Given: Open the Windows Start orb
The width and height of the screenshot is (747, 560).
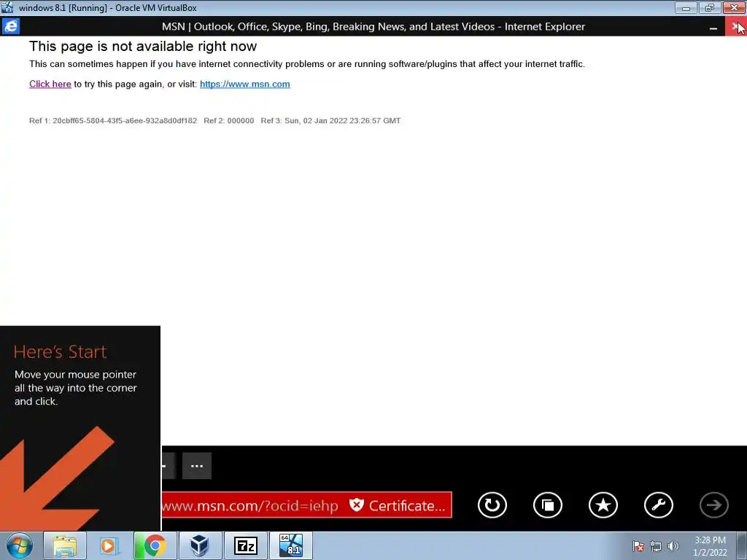Looking at the screenshot, I should click(20, 545).
